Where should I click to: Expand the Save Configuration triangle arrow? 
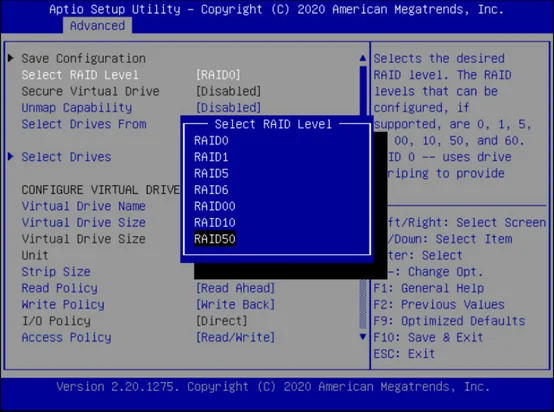[x=11, y=58]
